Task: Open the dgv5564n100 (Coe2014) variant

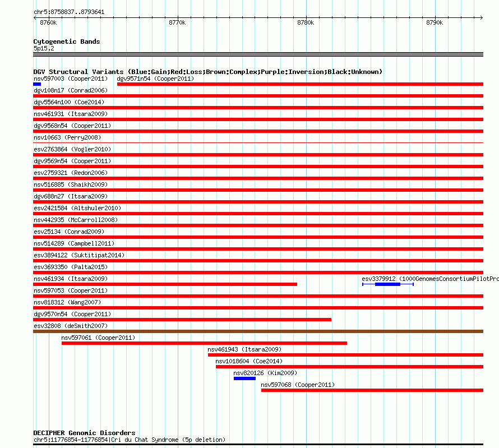Action: click(x=69, y=102)
